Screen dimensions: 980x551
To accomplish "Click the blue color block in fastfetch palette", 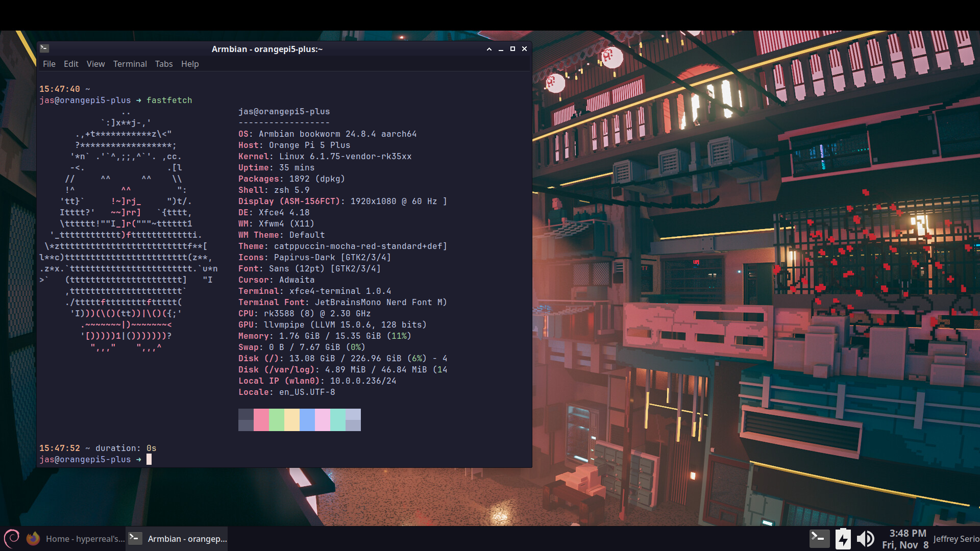I will (x=307, y=420).
